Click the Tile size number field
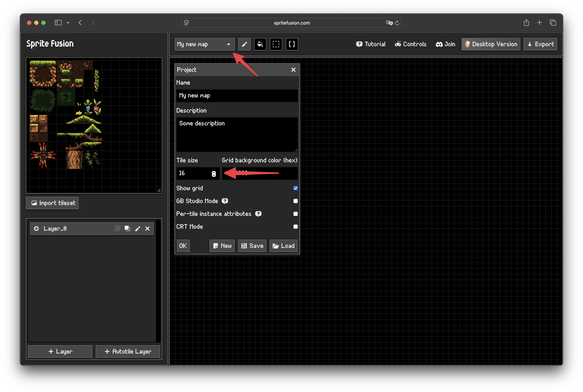Viewport: 583px width, 392px height. coord(198,173)
